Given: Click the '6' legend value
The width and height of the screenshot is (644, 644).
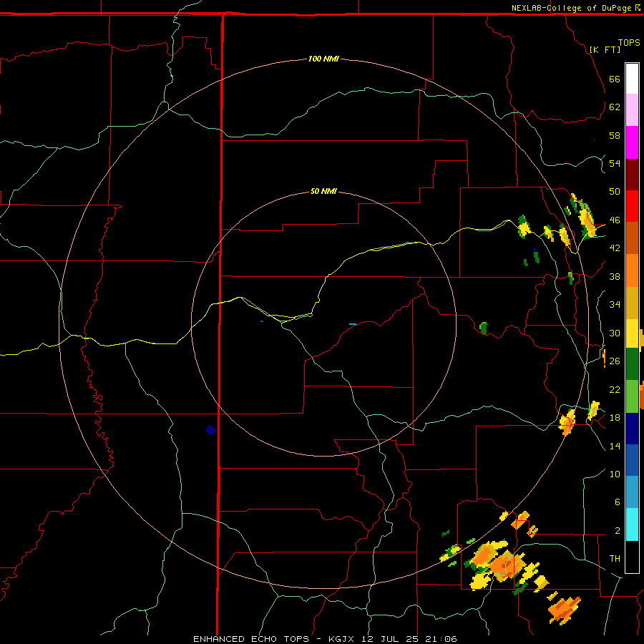Looking at the screenshot, I should tap(617, 502).
